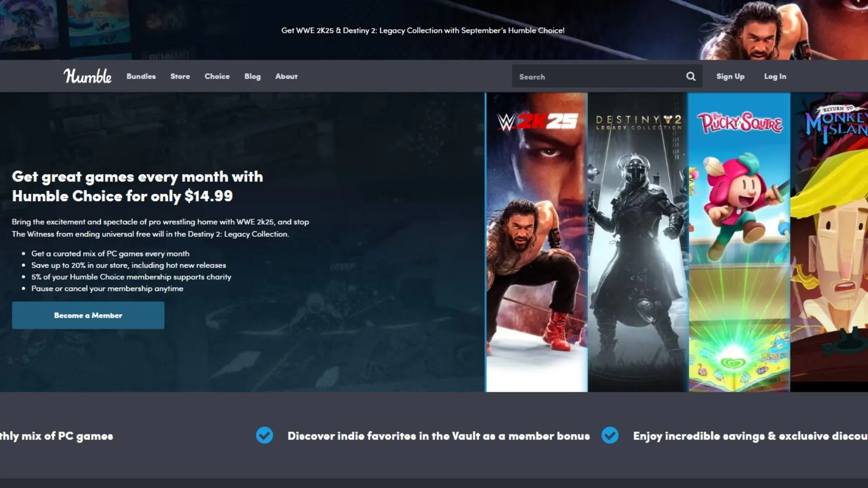This screenshot has height=488, width=868.
Task: Click the blue checkmark before 'Enjoy incredible savings'
Action: pos(610,436)
